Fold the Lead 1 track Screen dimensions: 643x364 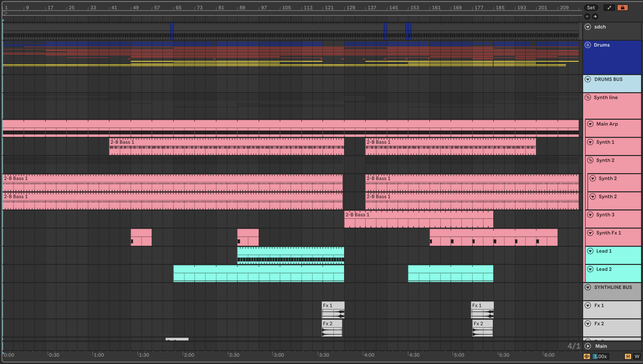click(590, 251)
